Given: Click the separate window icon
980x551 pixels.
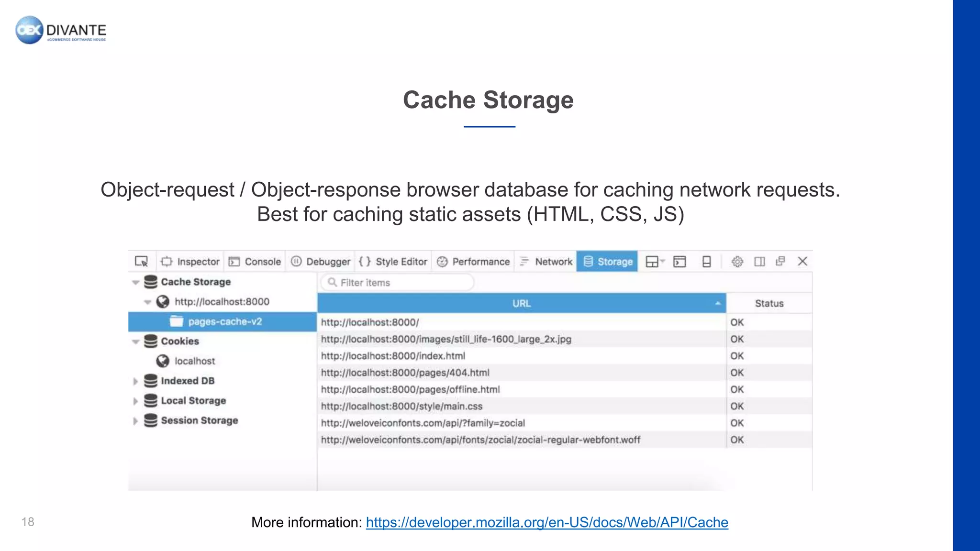Looking at the screenshot, I should pos(780,261).
